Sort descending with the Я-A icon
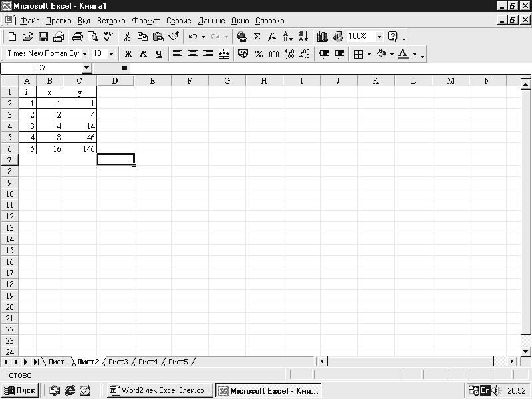The height and width of the screenshot is (399, 532). tap(303, 37)
